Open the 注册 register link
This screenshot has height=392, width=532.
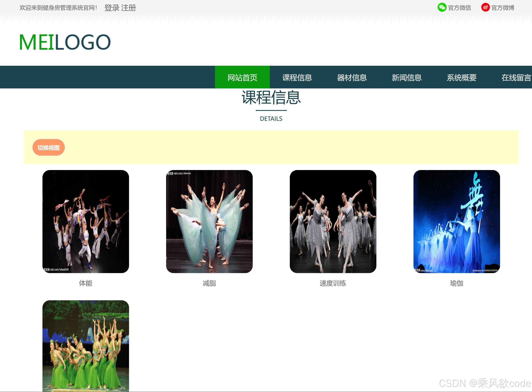pyautogui.click(x=128, y=8)
